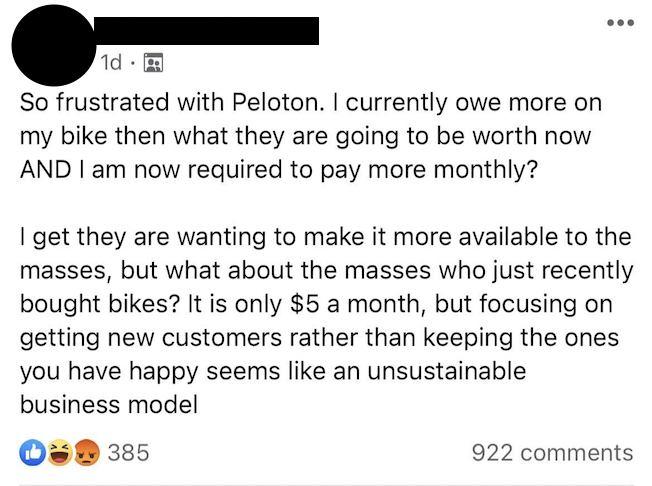Click the phrase "pay more monthly?"
Screen dimensions: 652x486
[429, 170]
